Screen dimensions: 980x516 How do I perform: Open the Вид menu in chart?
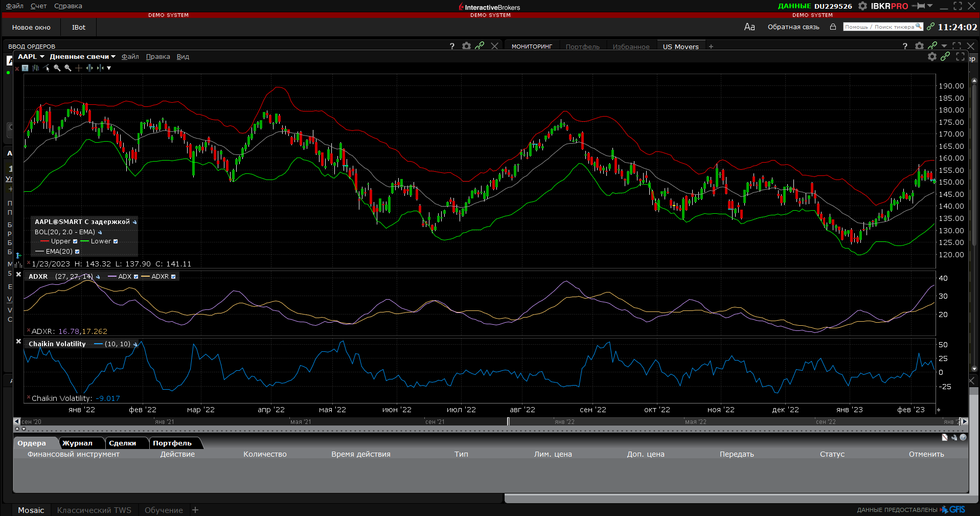point(183,57)
